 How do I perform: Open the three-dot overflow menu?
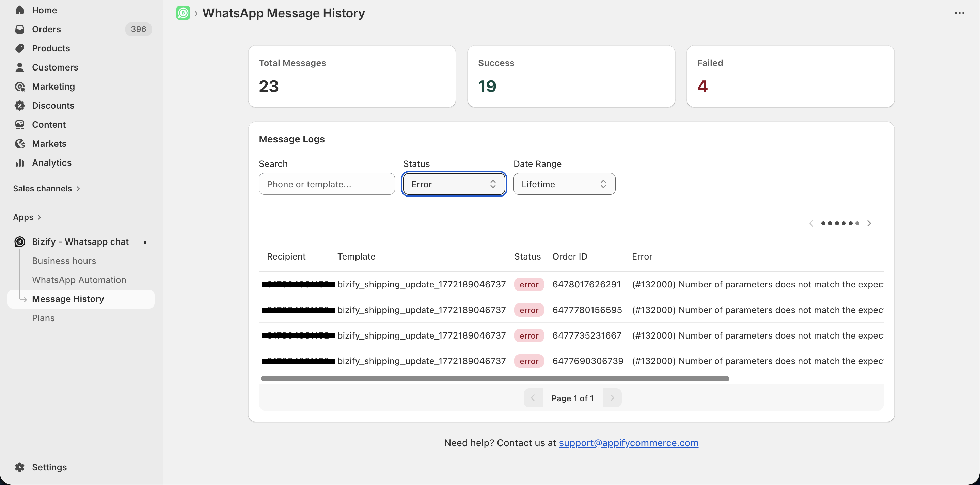click(x=960, y=13)
